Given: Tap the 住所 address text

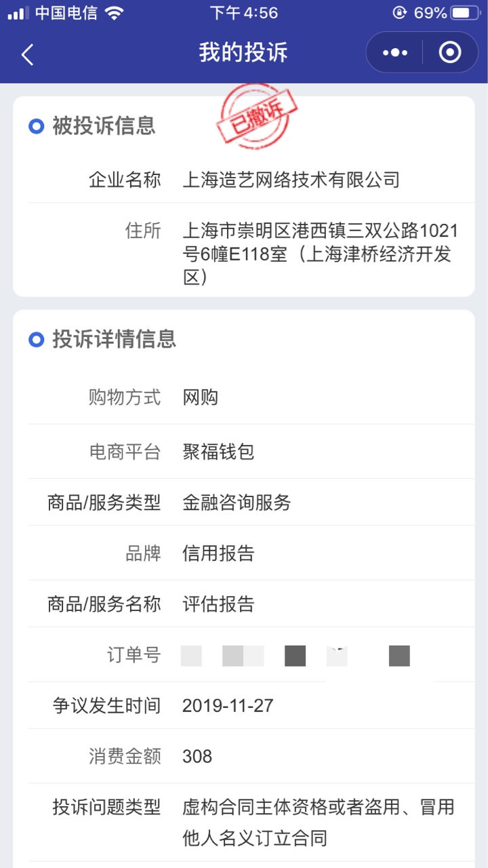Looking at the screenshot, I should point(321,254).
